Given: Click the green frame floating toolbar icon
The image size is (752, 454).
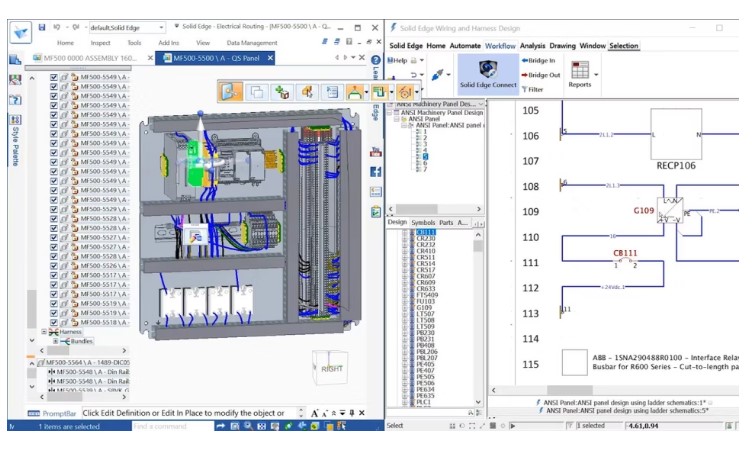Looking at the screenshot, I should [x=379, y=92].
